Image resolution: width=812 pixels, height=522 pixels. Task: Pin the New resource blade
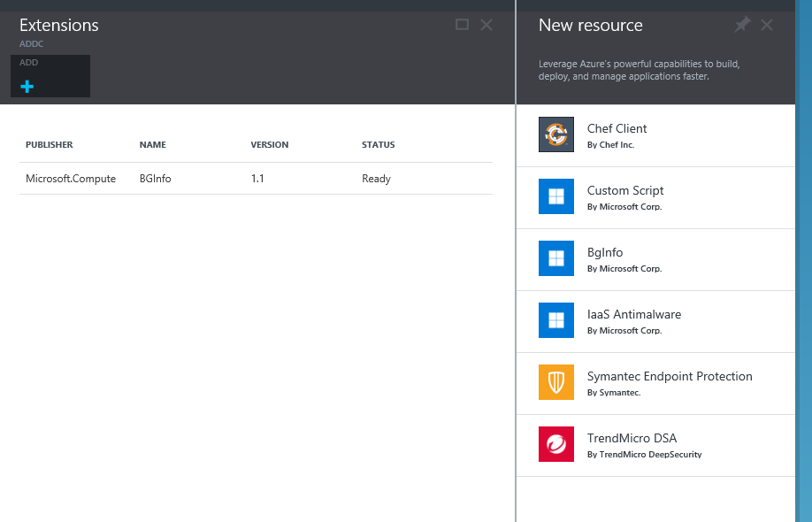[742, 25]
